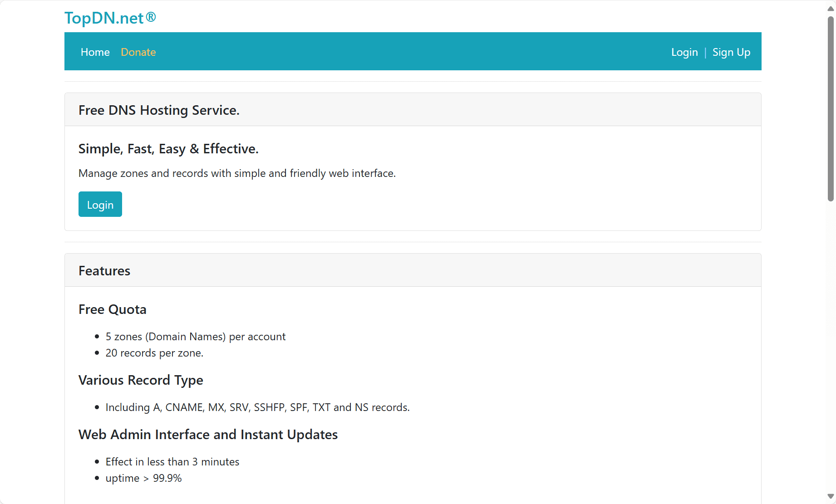Click the "20 records per zone" list item
Screen dimensions: 836x504
[154, 353]
